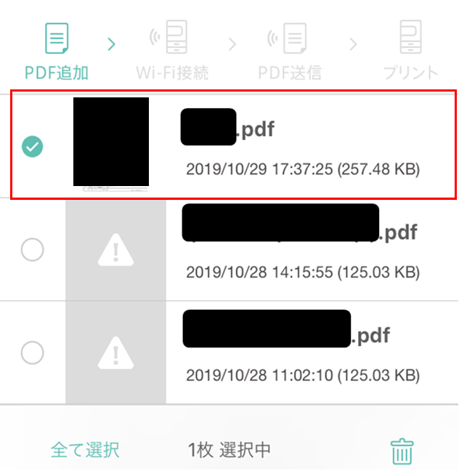Screen dimensions: 459x476
Task: Click the green chevron after PDF追加
Action: point(112,44)
